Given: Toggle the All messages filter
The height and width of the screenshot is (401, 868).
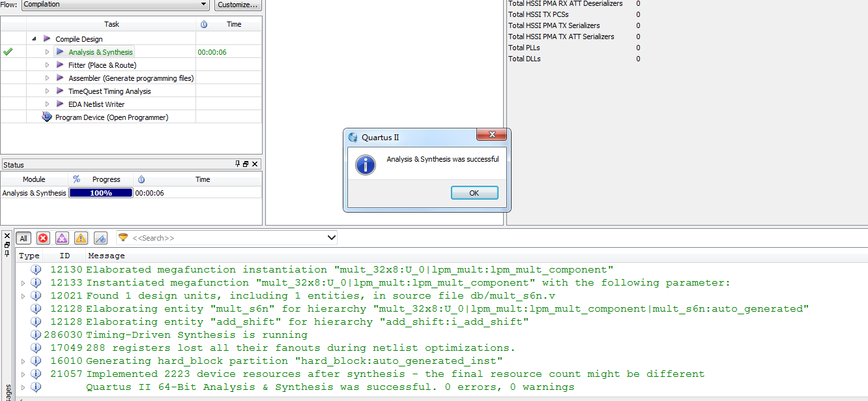Looking at the screenshot, I should [23, 238].
